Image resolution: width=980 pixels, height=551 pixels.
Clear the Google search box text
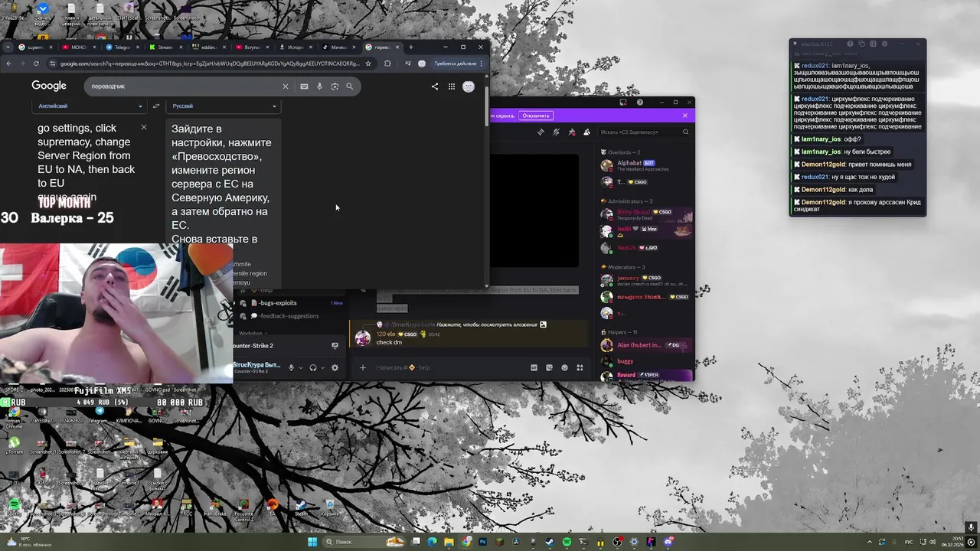pos(286,86)
